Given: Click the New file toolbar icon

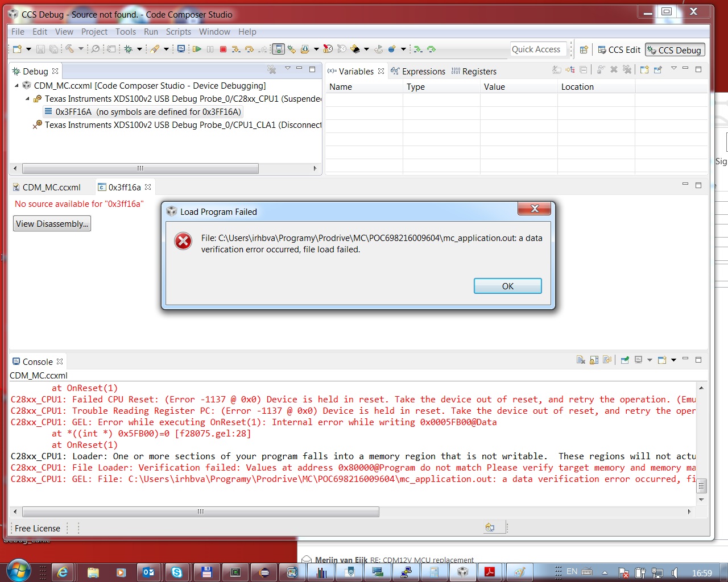Looking at the screenshot, I should tap(17, 49).
